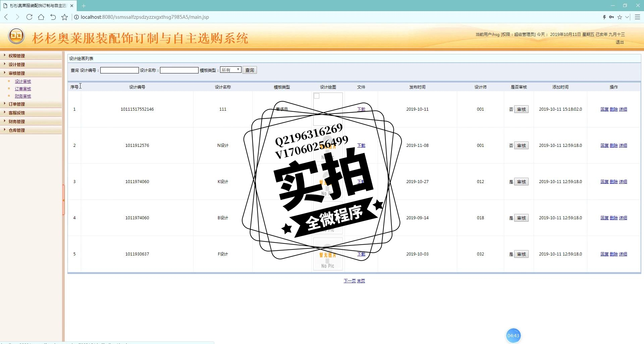
Task: Click the 设计编号 search field
Action: [119, 70]
